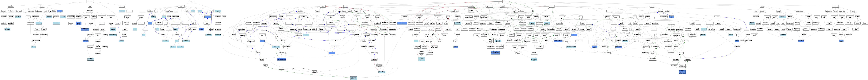
Task: Click the 'blood circulation' node
Action: tap(424, 29)
